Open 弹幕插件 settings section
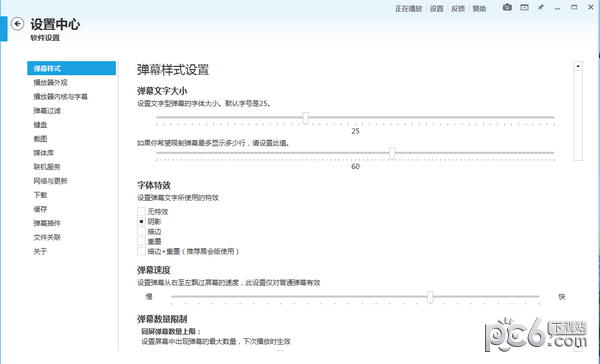This screenshot has height=364, width=600. (47, 223)
